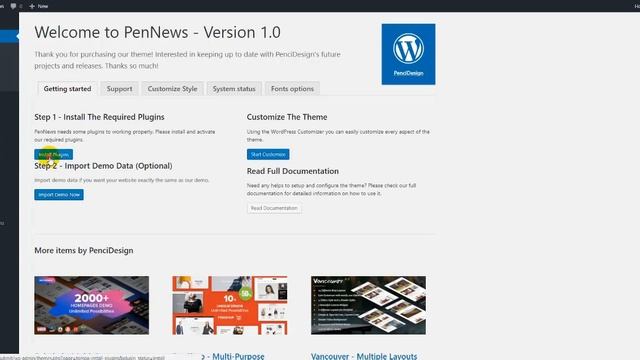Click the Start Customize button

point(268,154)
